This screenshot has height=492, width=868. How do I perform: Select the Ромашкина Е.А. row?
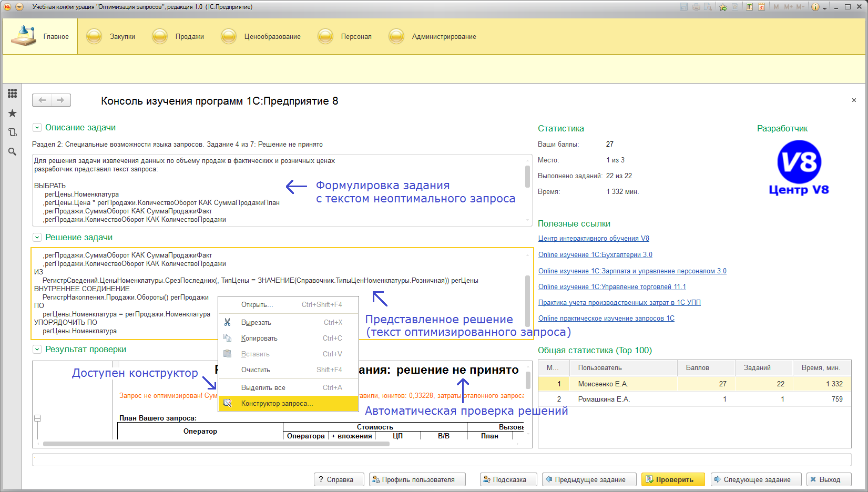coord(695,399)
